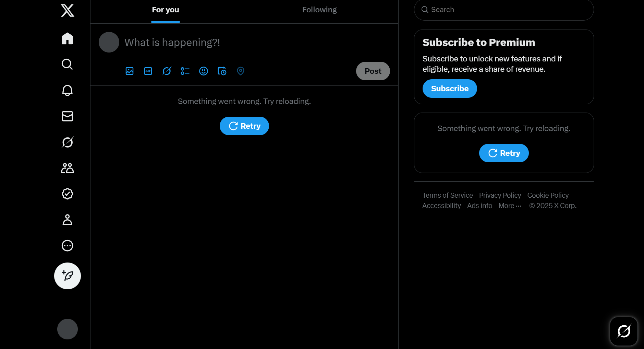Screen dimensions: 644x349
Task: Open Explore magnifier icon in sidebar
Action: 68,64
